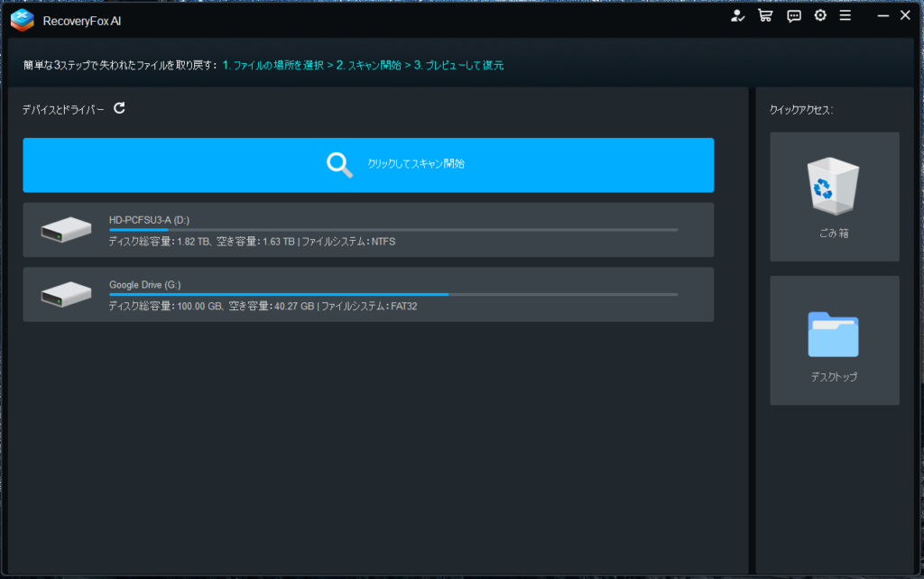Image resolution: width=924 pixels, height=579 pixels.
Task: Select the HD-PCFSU3-A (D:) drive entry
Action: click(x=368, y=230)
